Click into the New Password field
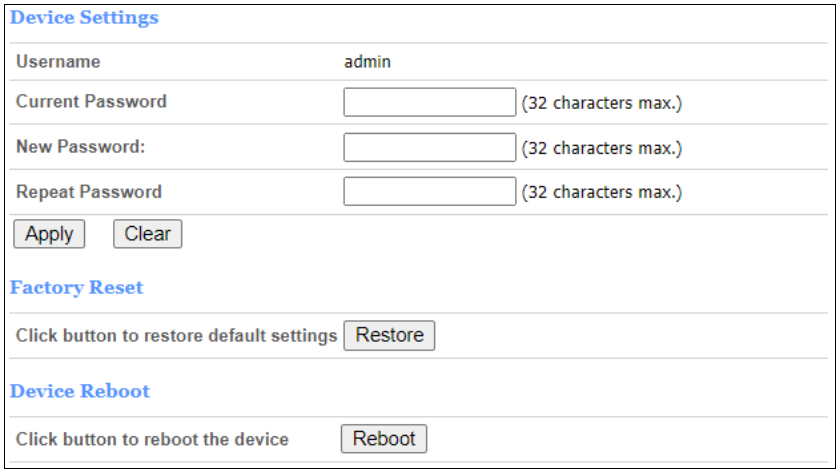Viewport: 839px width, 471px height. pos(429,147)
